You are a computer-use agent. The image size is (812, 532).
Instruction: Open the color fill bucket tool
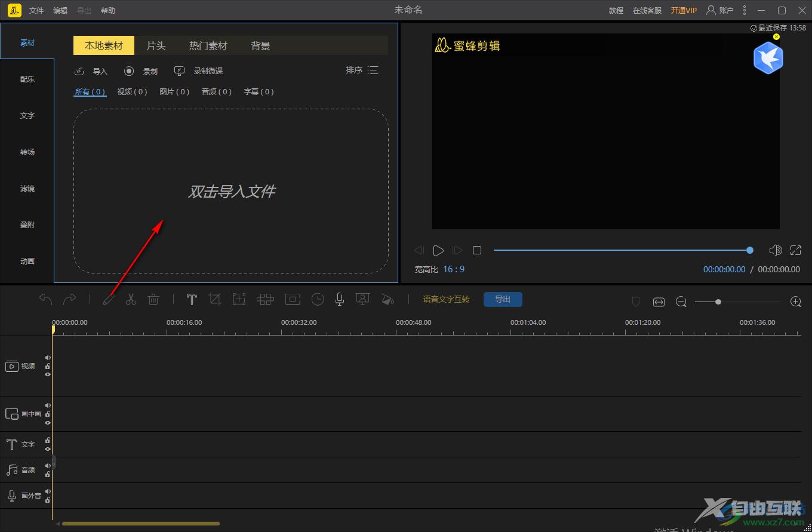387,299
